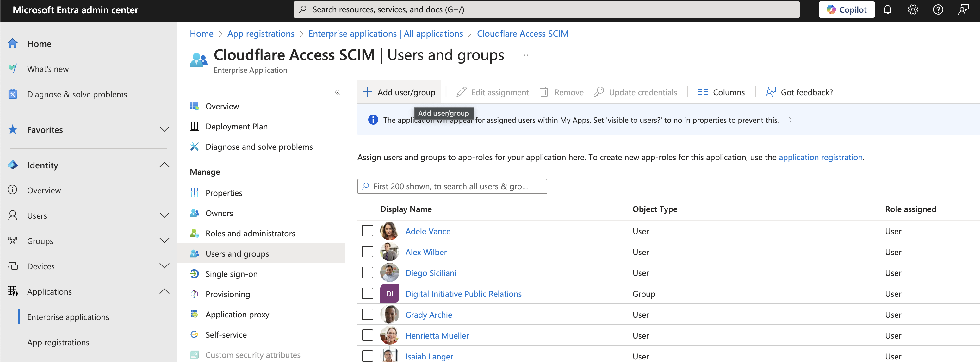Viewport: 980px width, 362px height.
Task: Click Enterprise applications breadcrumb link
Action: click(385, 34)
